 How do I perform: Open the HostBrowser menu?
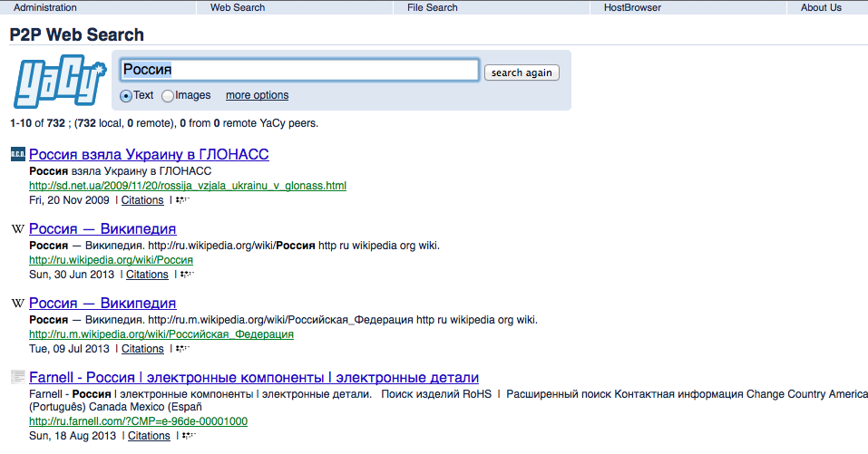(632, 8)
